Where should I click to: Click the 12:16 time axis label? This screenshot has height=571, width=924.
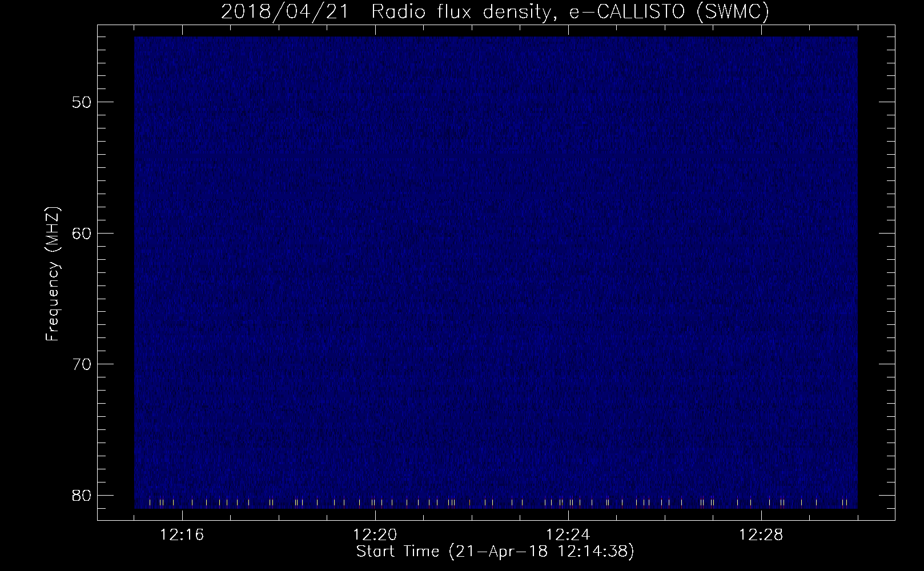tap(182, 535)
